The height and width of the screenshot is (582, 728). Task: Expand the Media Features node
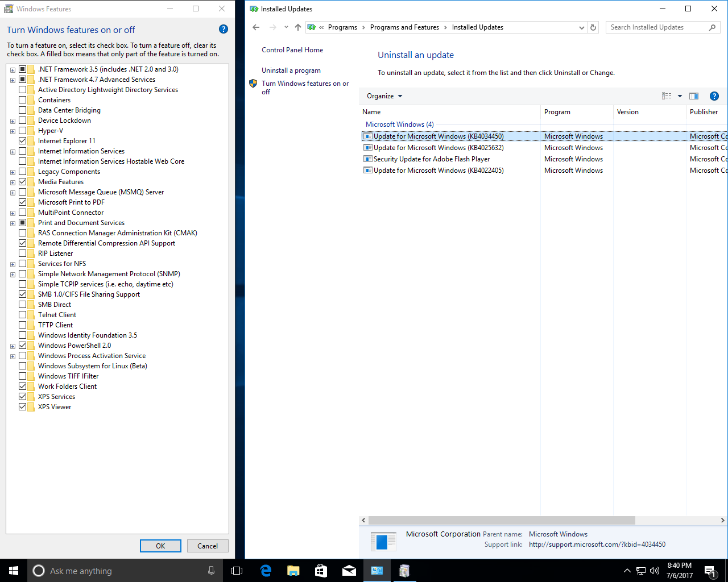click(x=13, y=182)
